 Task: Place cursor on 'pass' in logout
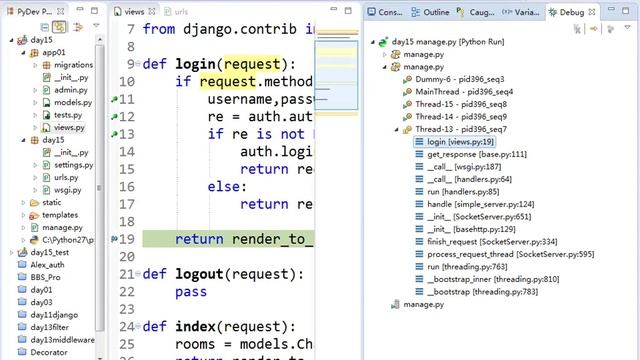click(x=191, y=292)
